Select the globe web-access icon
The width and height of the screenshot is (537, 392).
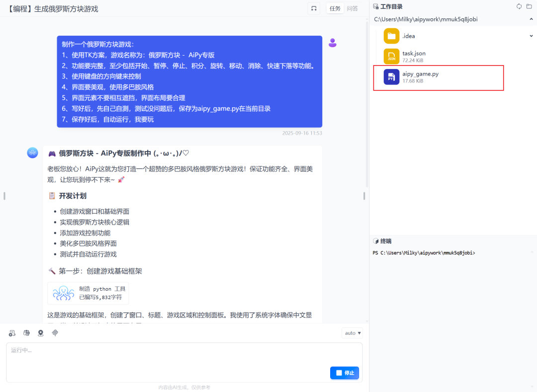26,333
